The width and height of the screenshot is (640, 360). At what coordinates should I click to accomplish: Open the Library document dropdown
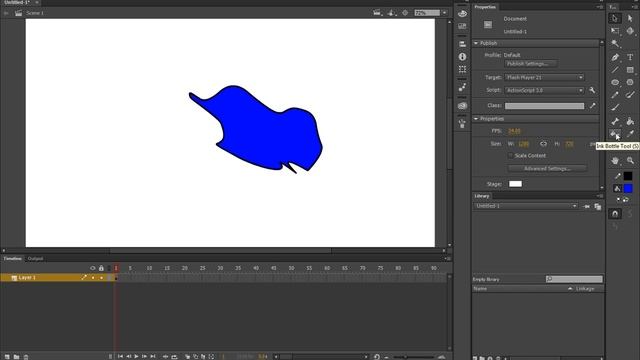525,206
